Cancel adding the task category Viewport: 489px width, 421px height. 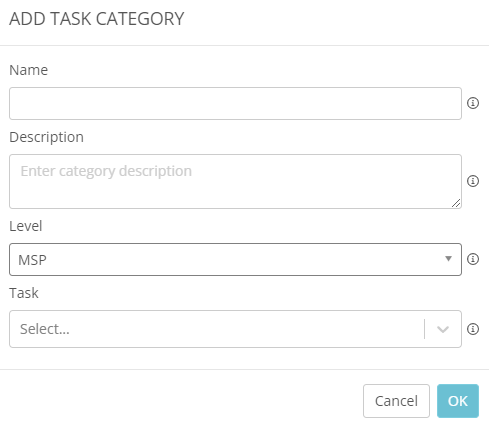point(396,401)
